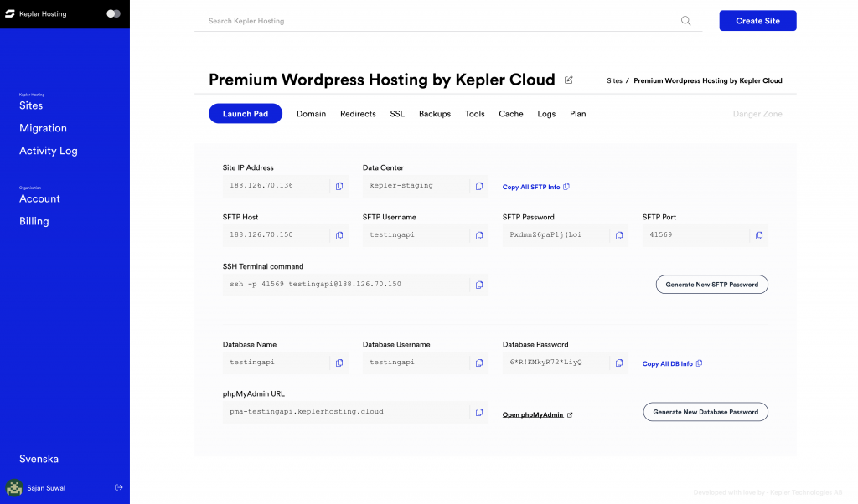Image resolution: width=858 pixels, height=504 pixels.
Task: Open Account in the sidebar
Action: pyautogui.click(x=39, y=198)
